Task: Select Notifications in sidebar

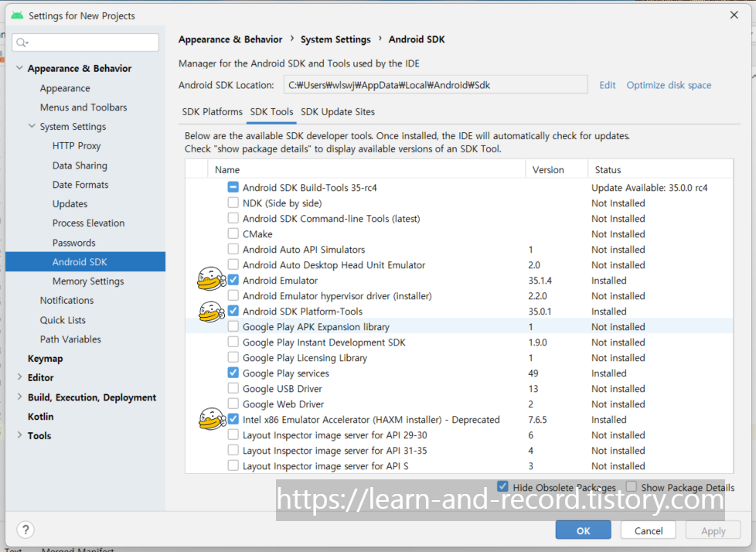Action: [66, 300]
